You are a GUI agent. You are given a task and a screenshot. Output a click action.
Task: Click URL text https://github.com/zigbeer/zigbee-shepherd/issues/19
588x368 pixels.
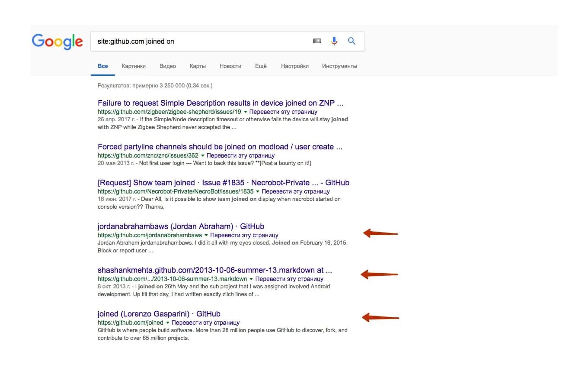[x=169, y=112]
